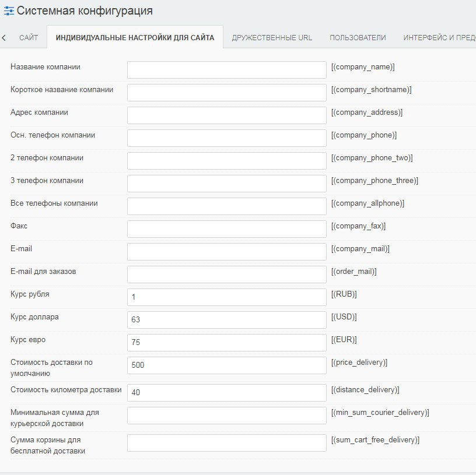Viewport: 476px width, 475px height.
Task: Focus the E-mail для заказов field
Action: click(226, 275)
